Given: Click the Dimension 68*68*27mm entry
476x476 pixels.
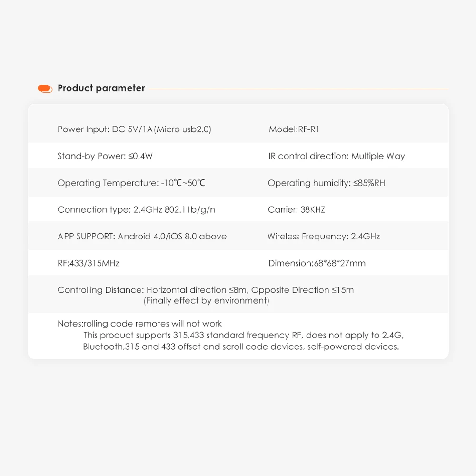Looking at the screenshot, I should [x=317, y=263].
